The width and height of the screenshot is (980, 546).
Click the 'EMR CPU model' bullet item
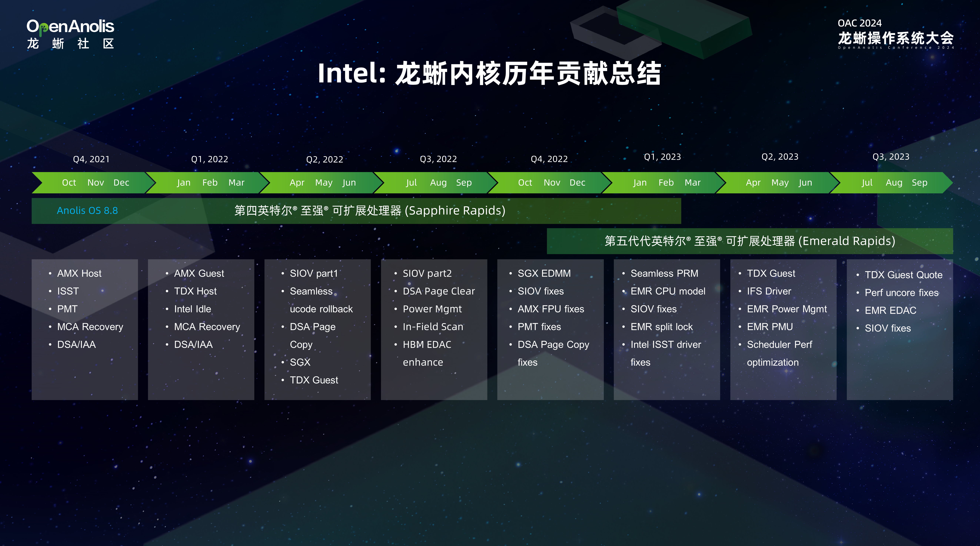pos(668,291)
